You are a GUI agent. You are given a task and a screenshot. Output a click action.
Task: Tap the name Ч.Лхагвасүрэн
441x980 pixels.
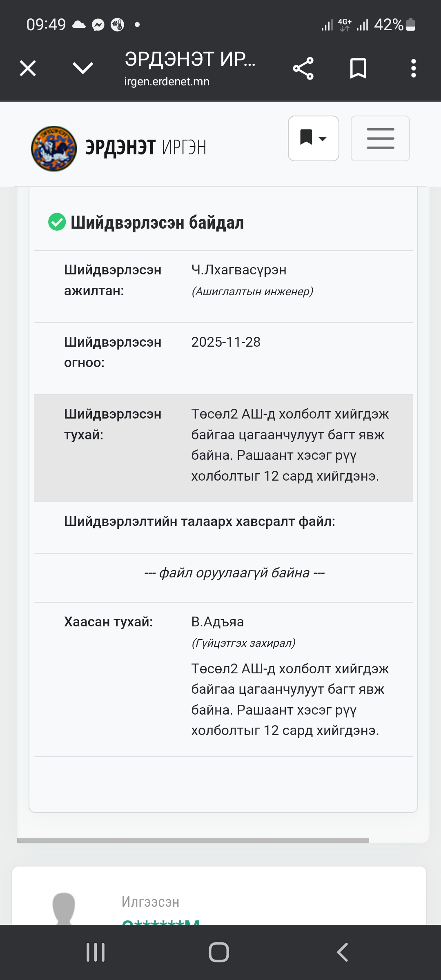coord(239,270)
